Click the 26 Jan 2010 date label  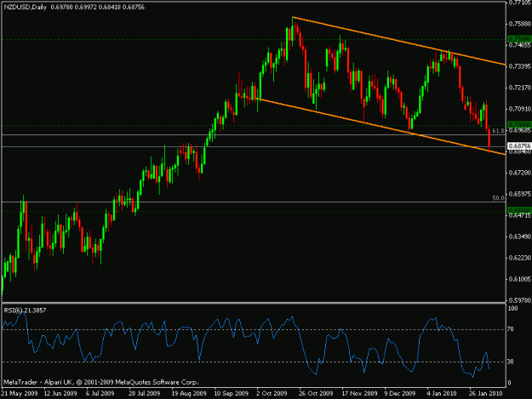(x=486, y=394)
